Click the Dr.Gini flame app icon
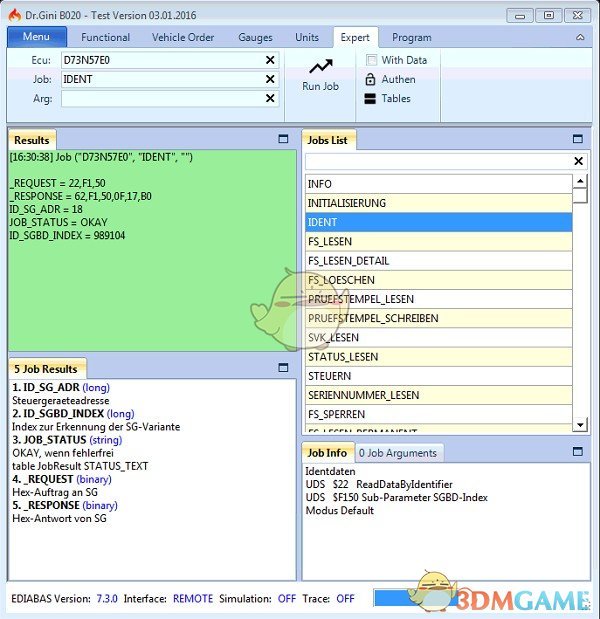Screen dimensions: 600x619 [15, 15]
